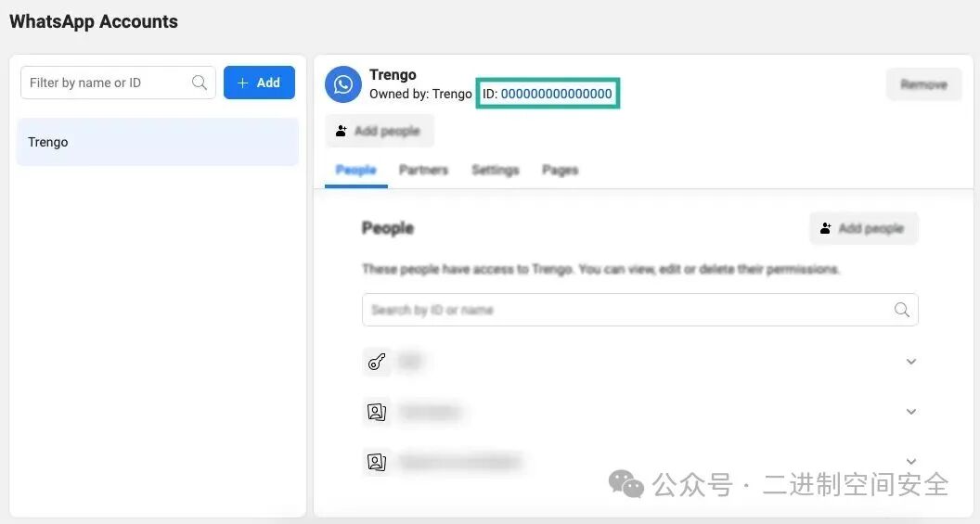980x524 pixels.
Task: Click the profile icon in the third person row
Action: (x=377, y=462)
